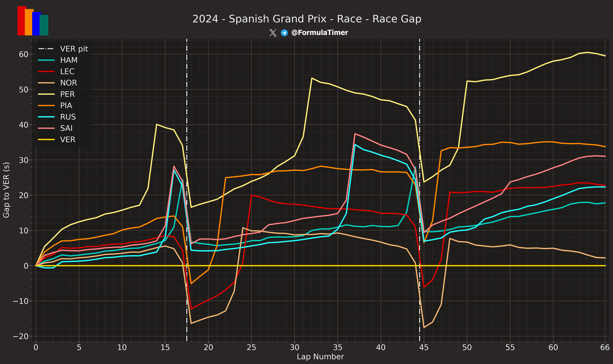
Task: Select the '30' tick on the gap axis
Action: (24, 160)
